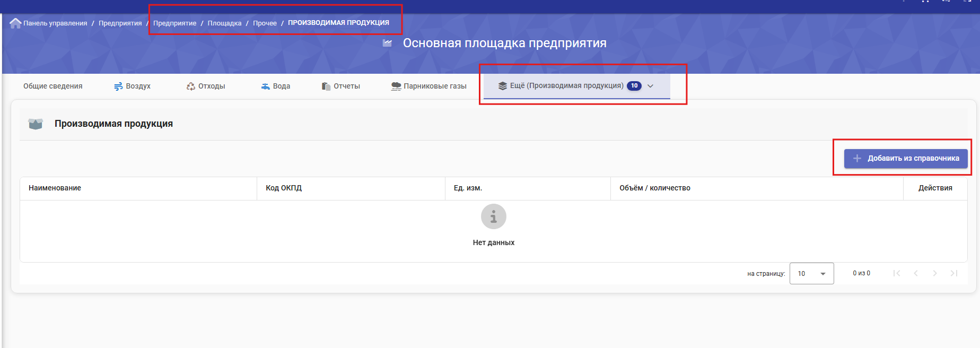
Task: Click Нет данных message text
Action: point(494,242)
